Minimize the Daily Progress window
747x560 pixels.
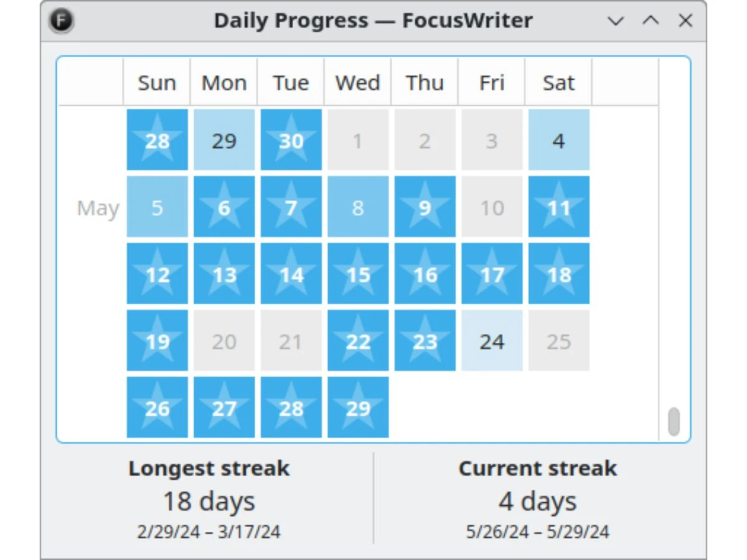pos(616,21)
